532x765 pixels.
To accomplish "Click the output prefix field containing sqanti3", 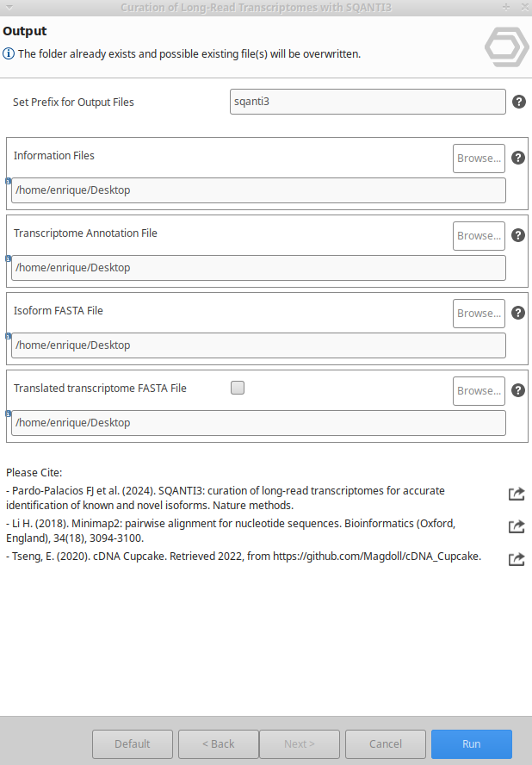I will (x=368, y=102).
